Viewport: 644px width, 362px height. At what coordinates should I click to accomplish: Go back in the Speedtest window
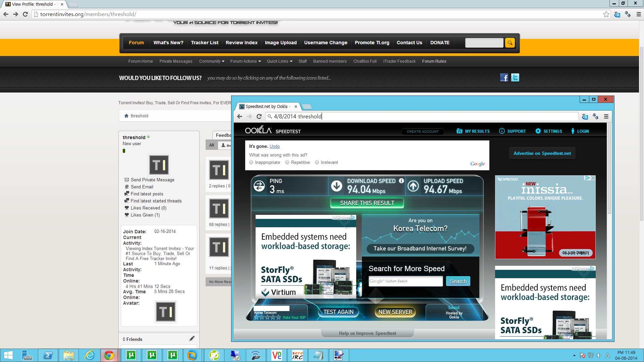(239, 116)
